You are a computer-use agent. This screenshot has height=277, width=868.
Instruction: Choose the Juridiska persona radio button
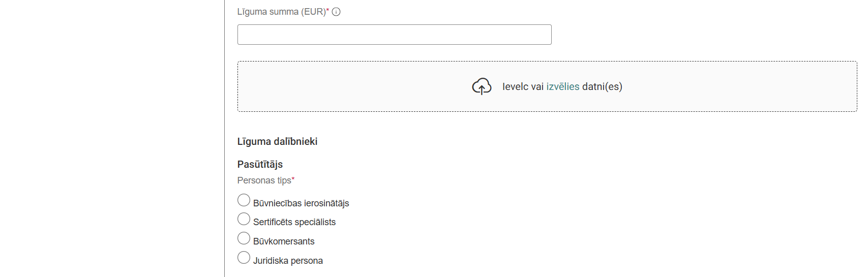coord(244,258)
